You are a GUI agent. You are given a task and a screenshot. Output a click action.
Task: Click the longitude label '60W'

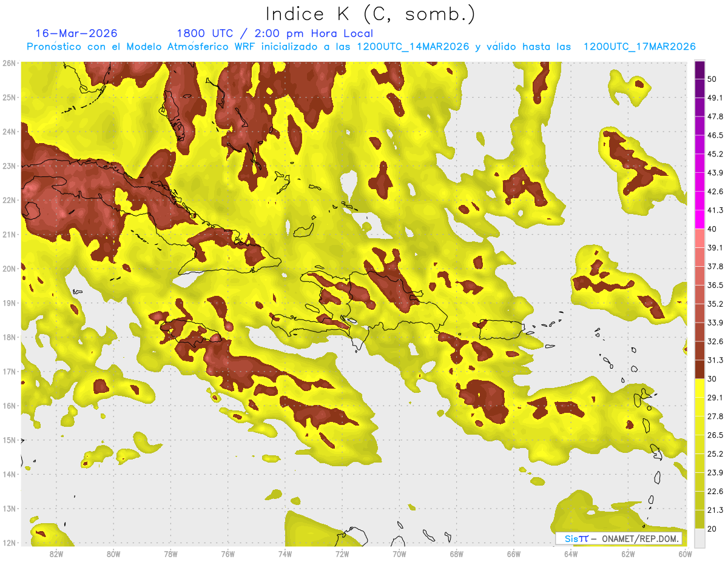click(685, 554)
